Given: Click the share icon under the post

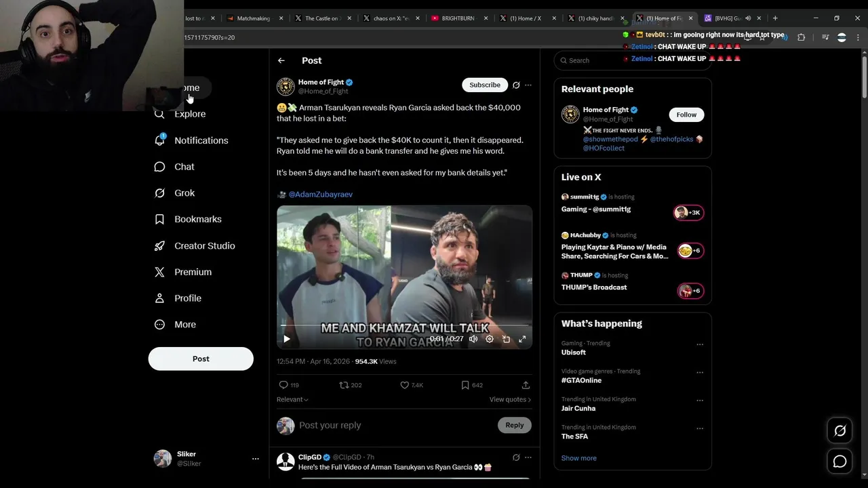Looking at the screenshot, I should (x=526, y=385).
